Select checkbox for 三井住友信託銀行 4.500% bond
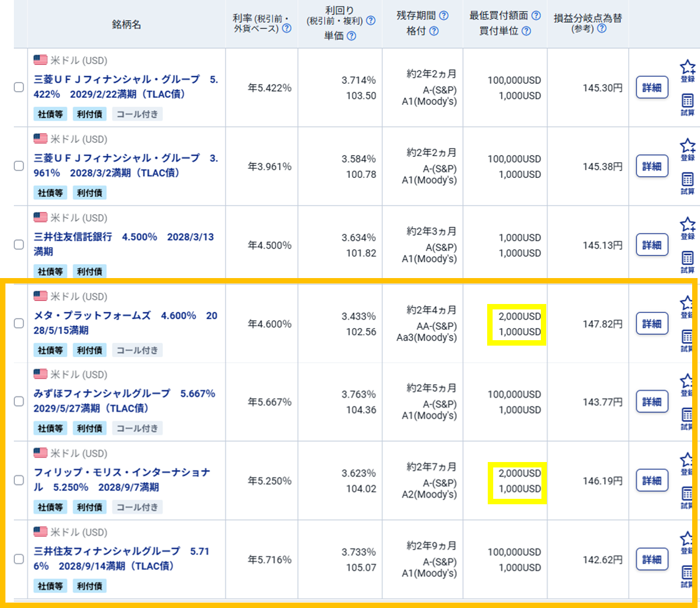Viewport: 700px width, 608px height. [19, 244]
